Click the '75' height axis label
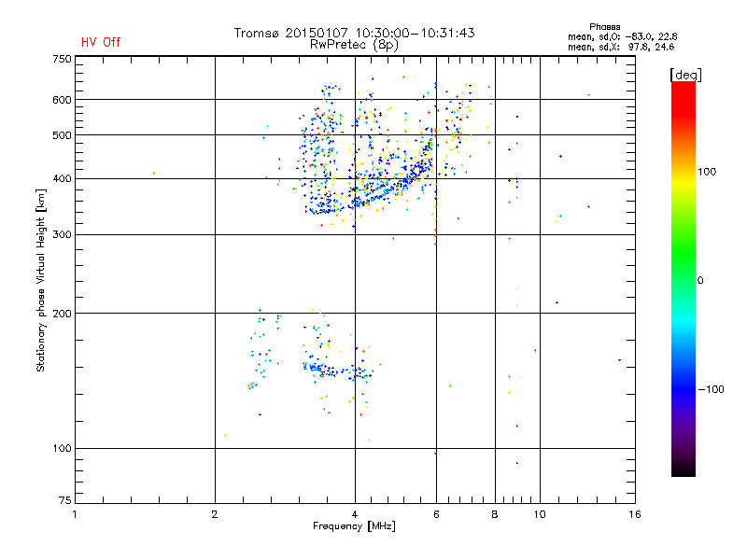747x560 pixels. coord(65,500)
